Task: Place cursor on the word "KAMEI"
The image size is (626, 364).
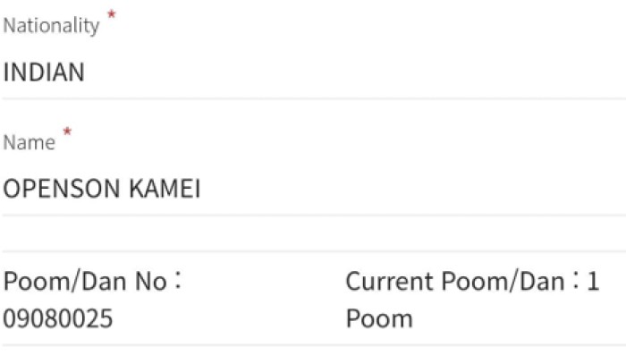Action: click(x=169, y=190)
